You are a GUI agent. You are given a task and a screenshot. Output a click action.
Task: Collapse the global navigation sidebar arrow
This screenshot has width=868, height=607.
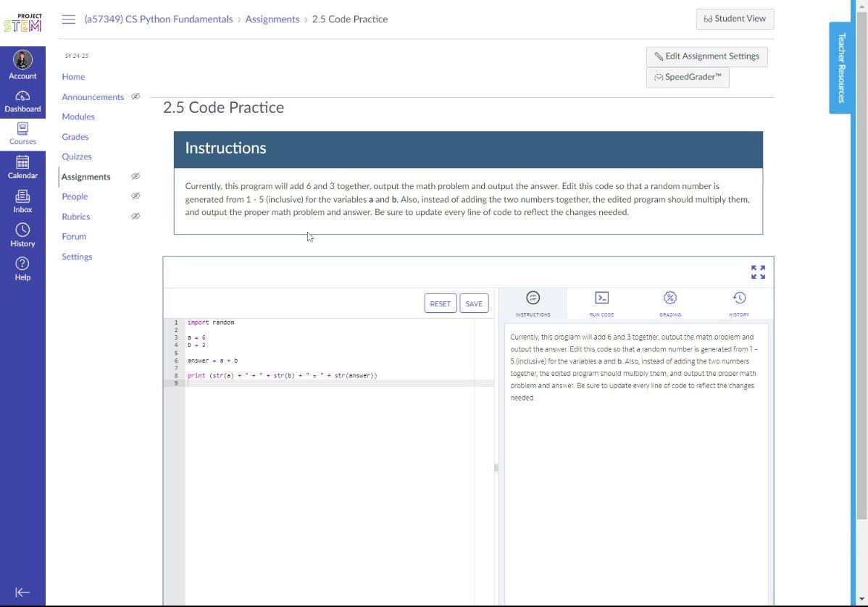pyautogui.click(x=22, y=593)
